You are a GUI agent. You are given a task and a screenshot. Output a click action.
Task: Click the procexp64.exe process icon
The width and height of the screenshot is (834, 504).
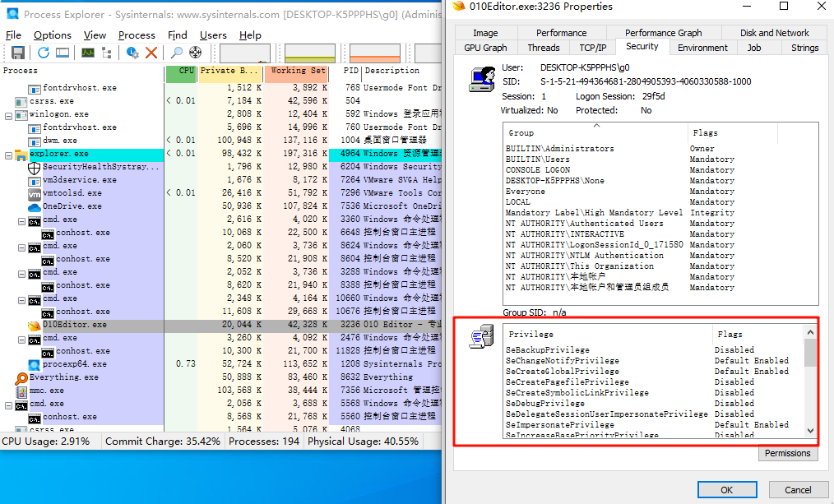coord(34,365)
